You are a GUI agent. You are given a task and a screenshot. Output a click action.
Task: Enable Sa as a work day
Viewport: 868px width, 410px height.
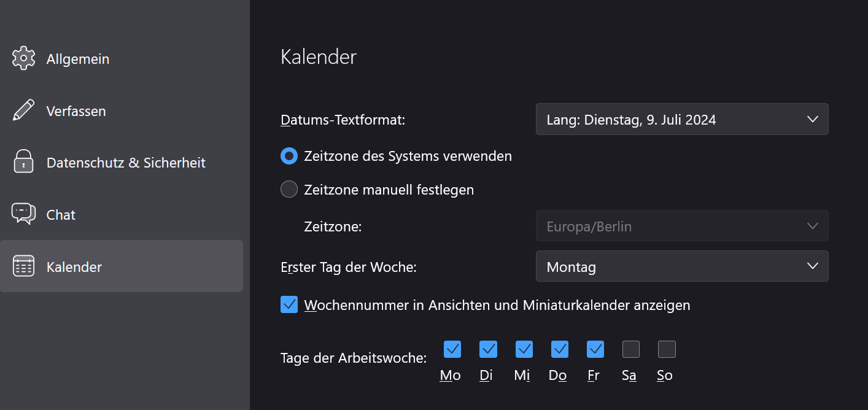coord(631,349)
